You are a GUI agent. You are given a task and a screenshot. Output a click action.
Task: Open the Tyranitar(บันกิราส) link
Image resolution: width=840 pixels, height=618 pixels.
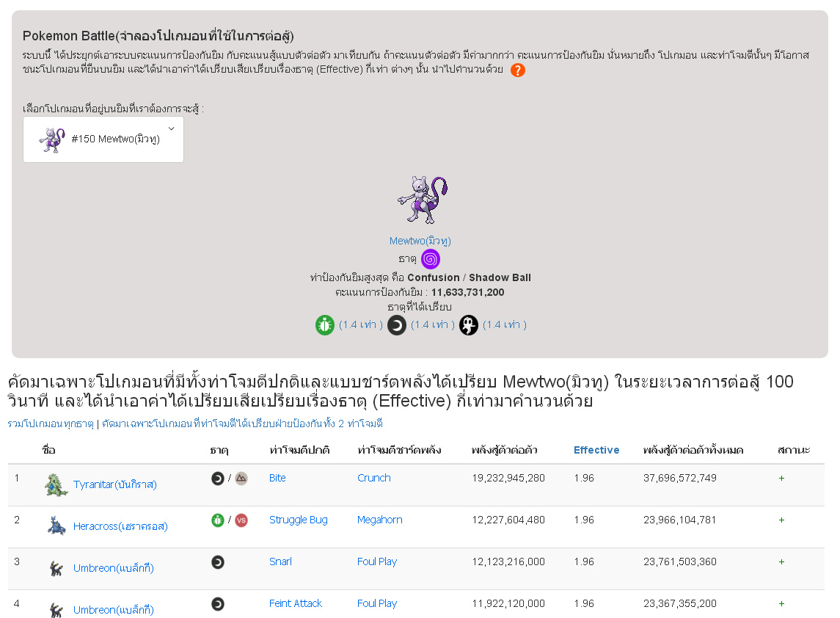click(114, 484)
